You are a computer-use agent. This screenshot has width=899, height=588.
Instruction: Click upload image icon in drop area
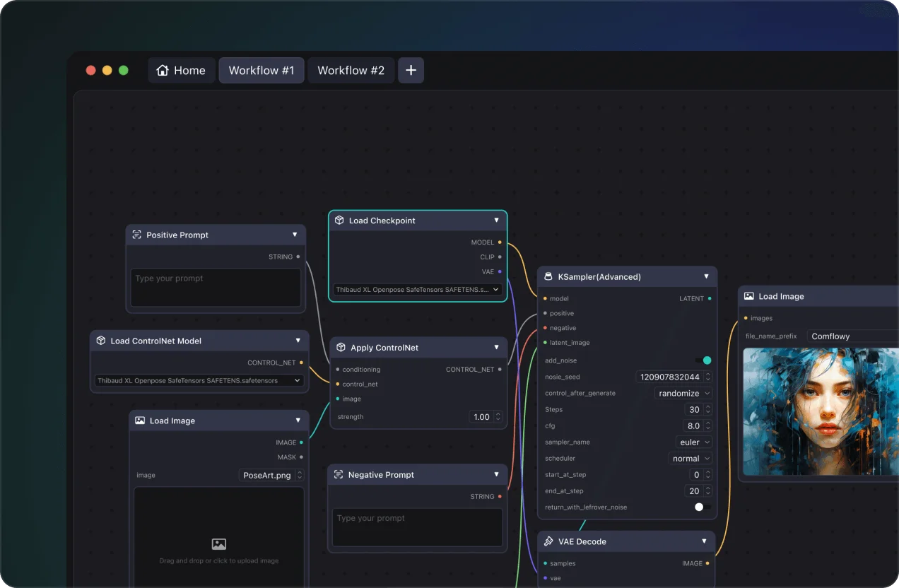coord(219,544)
